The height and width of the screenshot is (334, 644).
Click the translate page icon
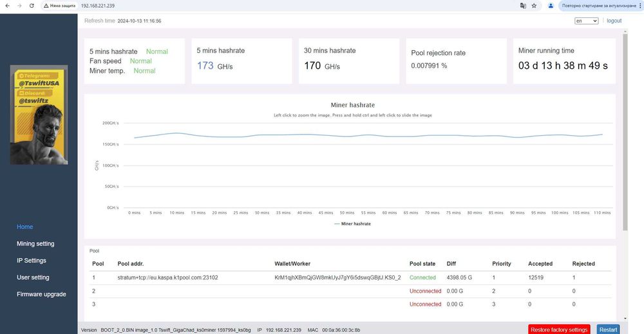(523, 6)
